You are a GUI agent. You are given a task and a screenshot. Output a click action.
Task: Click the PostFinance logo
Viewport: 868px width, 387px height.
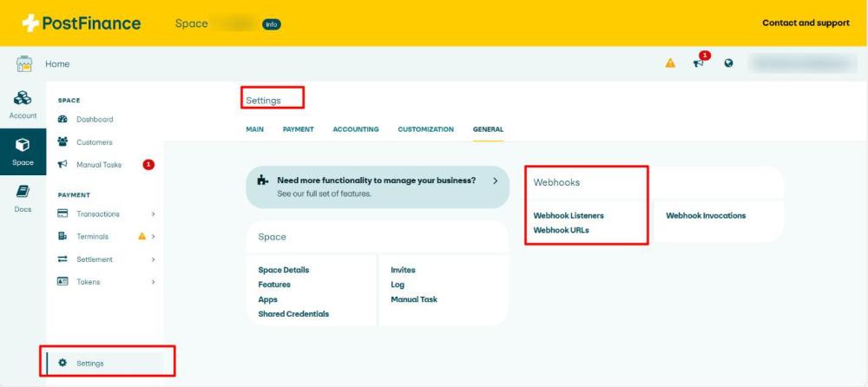click(82, 23)
